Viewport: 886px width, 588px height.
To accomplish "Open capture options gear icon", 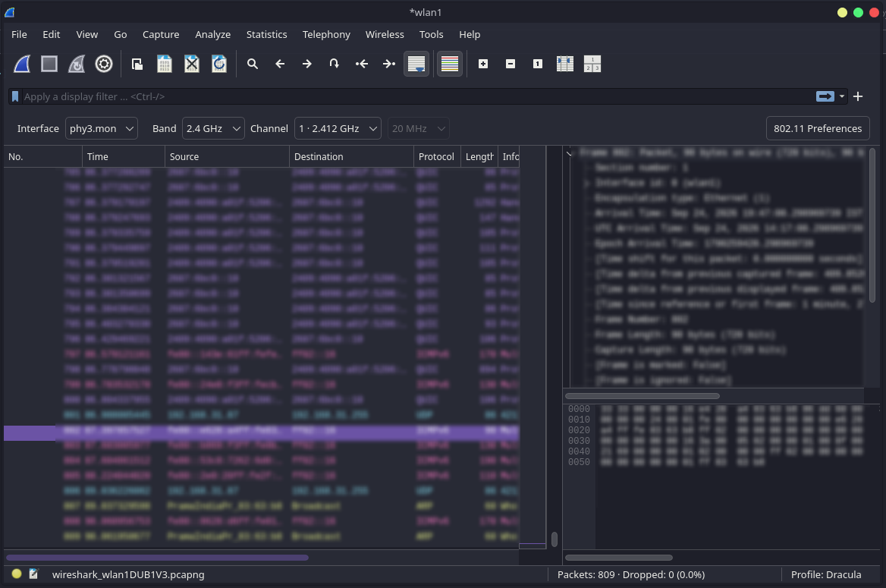I will (x=104, y=64).
